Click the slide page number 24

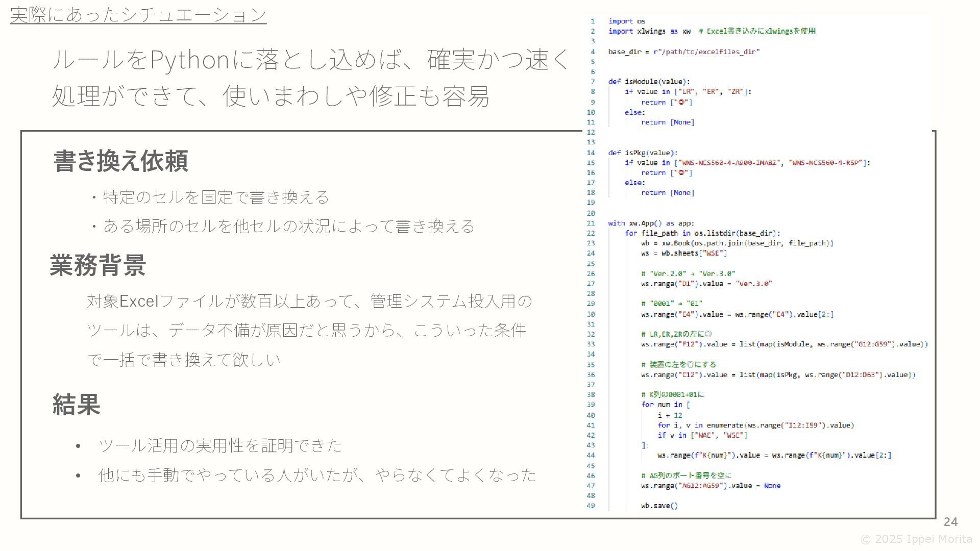coord(950,521)
